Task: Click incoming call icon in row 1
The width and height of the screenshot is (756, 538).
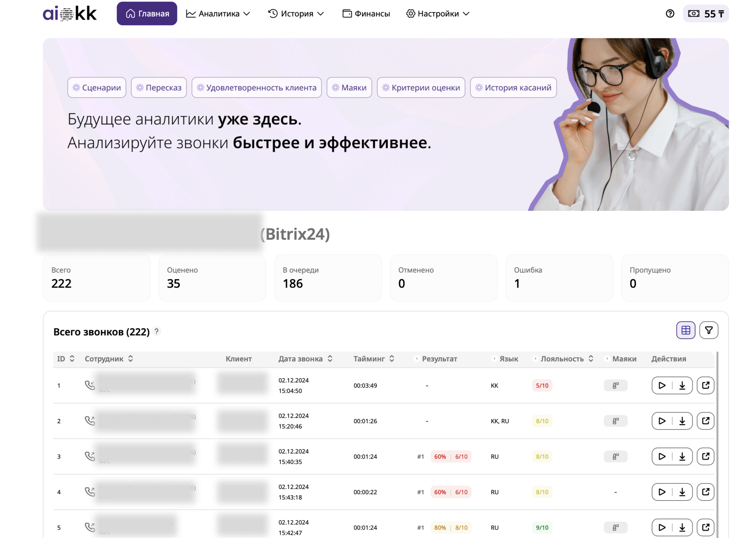Action: (x=90, y=385)
